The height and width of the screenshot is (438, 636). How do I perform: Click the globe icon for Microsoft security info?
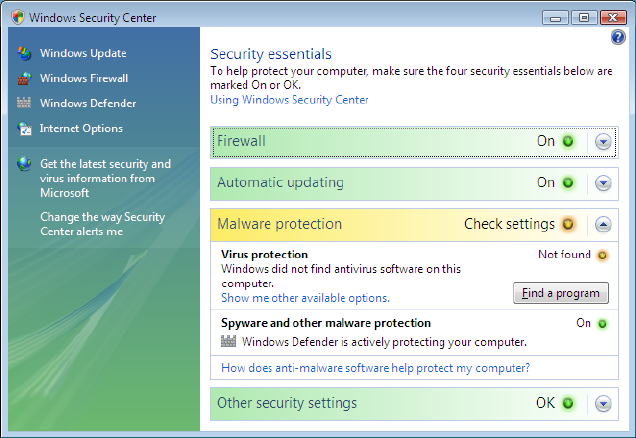(24, 164)
